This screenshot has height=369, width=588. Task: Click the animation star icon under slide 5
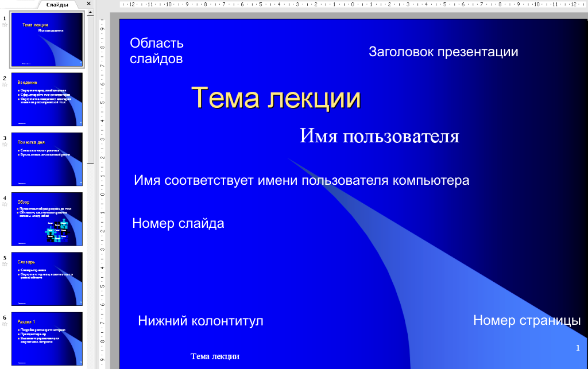pos(5,265)
